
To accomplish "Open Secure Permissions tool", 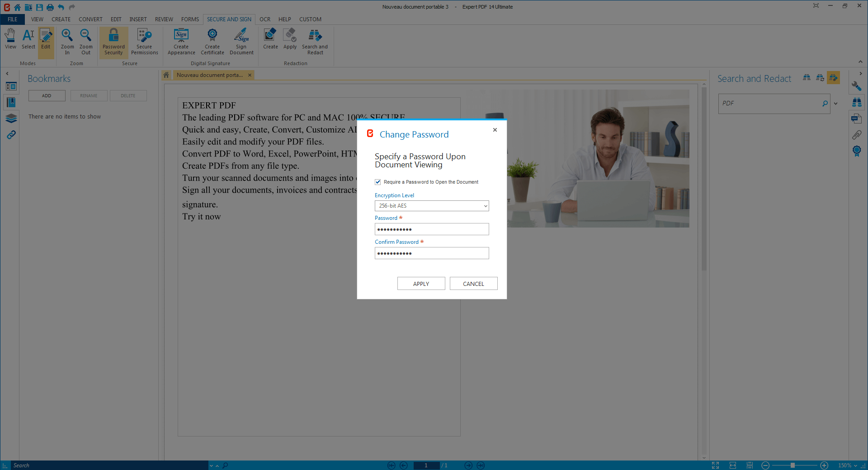I will (x=145, y=42).
